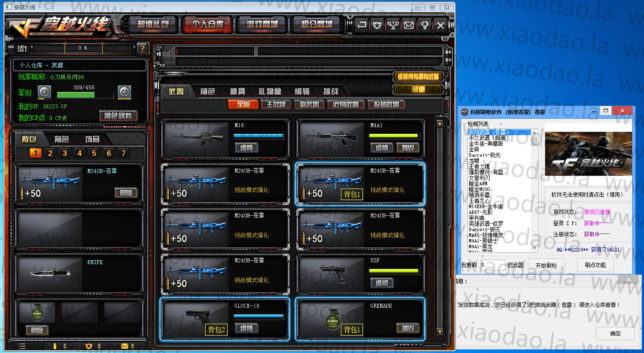Image resolution: width=644 pixels, height=353 pixels.
Task: Open the 个人仓库 section
Action: [x=207, y=24]
